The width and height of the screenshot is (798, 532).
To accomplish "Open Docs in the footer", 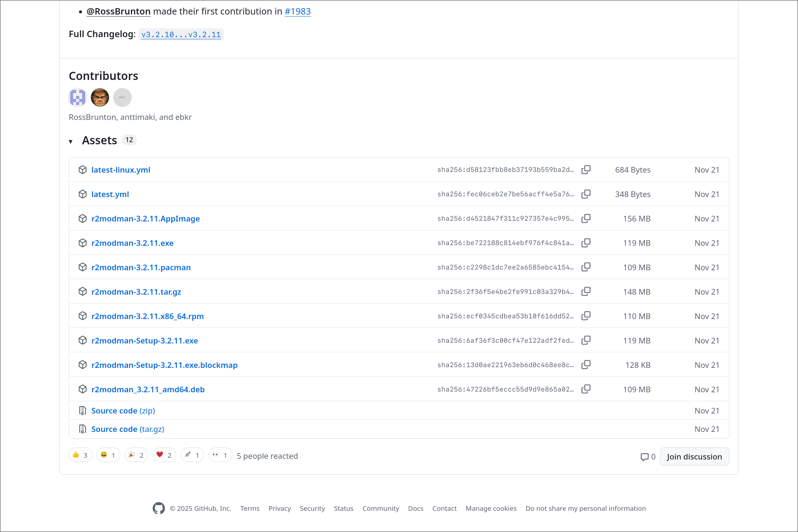I will click(x=416, y=508).
